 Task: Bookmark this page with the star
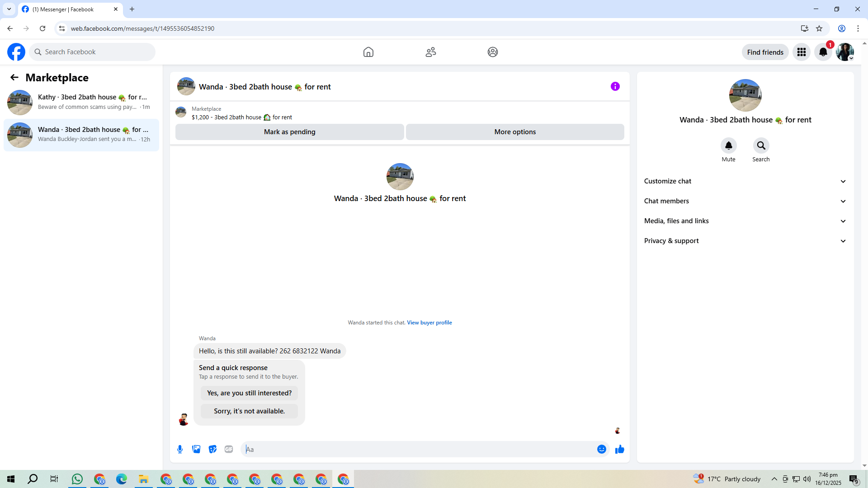click(819, 28)
